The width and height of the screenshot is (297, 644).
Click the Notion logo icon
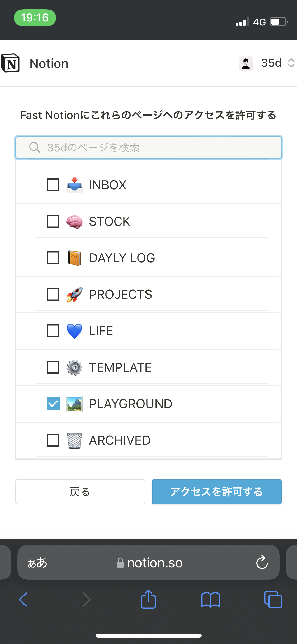point(11,63)
